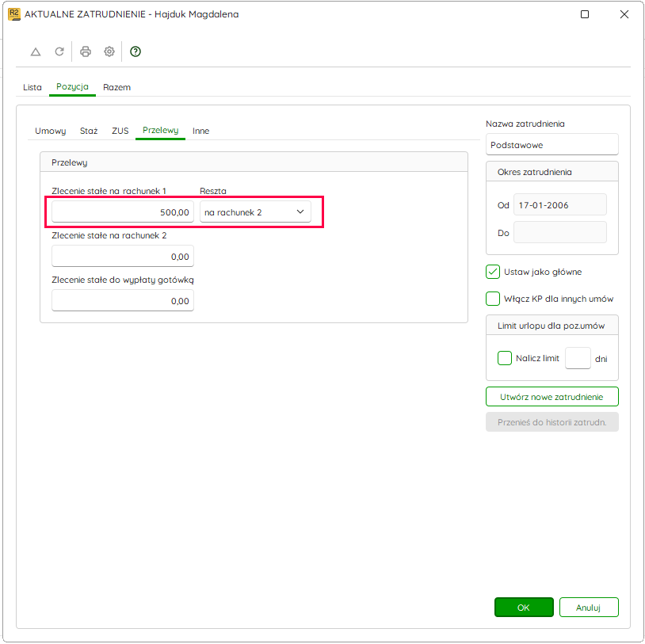This screenshot has width=645, height=644.
Task: Uncheck the Ustaw jako główne checkbox
Action: click(493, 272)
